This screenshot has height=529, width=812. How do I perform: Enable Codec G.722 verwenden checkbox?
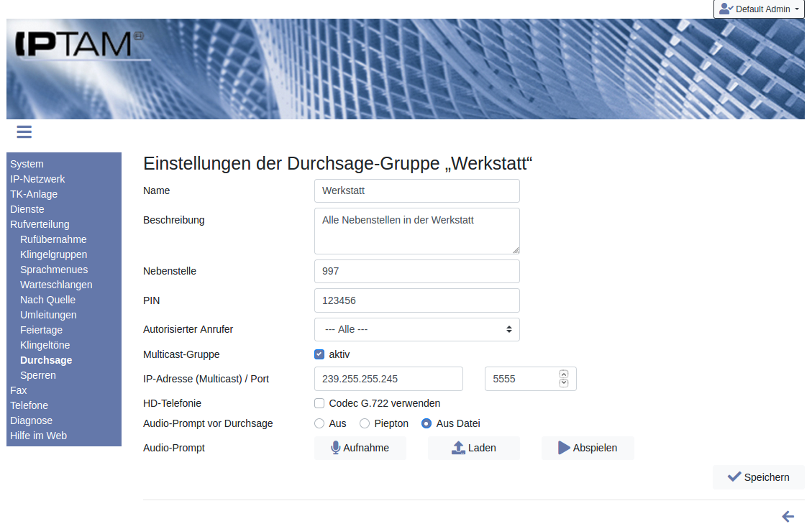point(319,403)
